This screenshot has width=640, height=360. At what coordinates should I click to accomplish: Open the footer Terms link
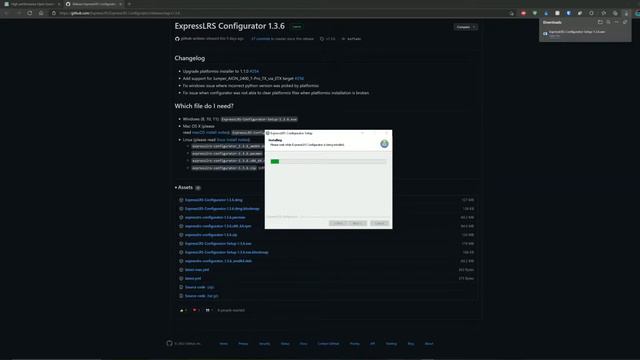pos(224,344)
